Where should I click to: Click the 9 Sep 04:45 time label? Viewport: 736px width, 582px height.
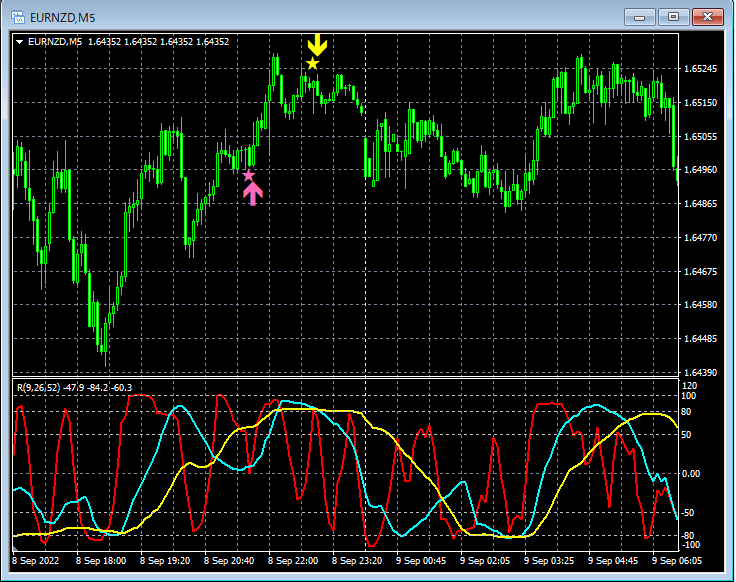[613, 561]
